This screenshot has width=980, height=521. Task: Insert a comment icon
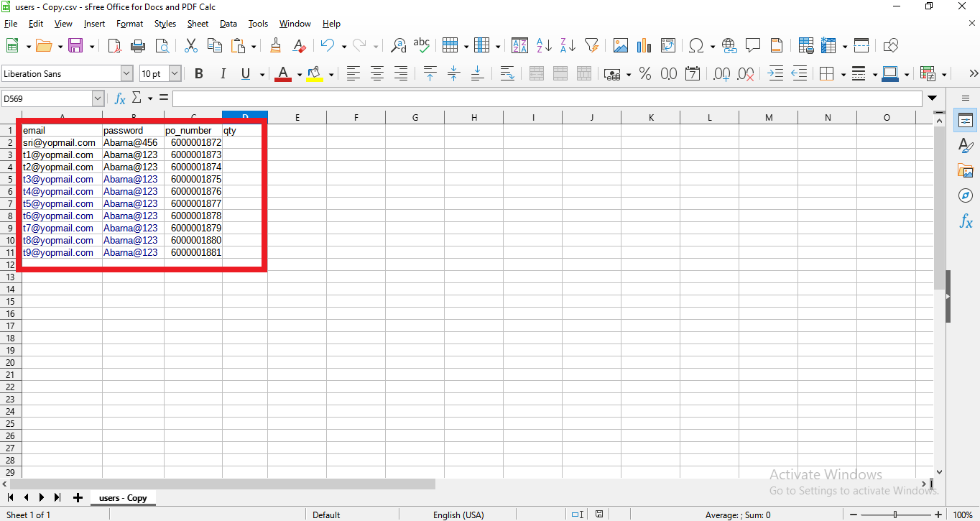(753, 46)
